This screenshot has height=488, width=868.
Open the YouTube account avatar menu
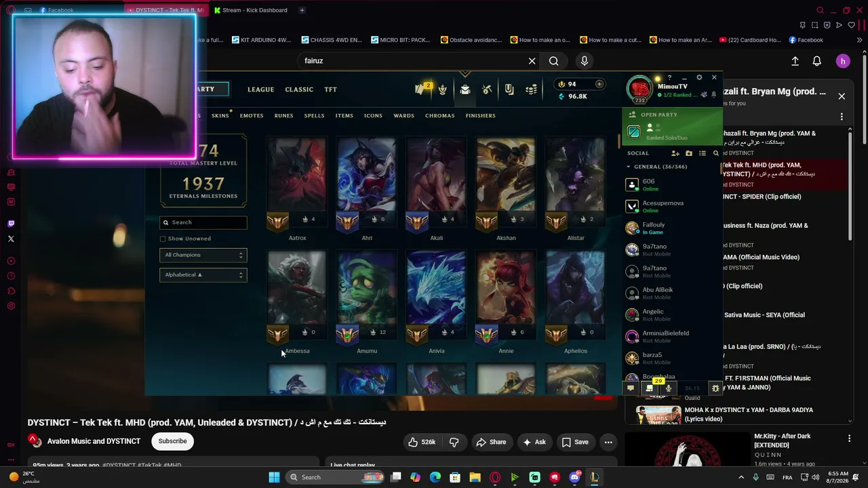(843, 61)
